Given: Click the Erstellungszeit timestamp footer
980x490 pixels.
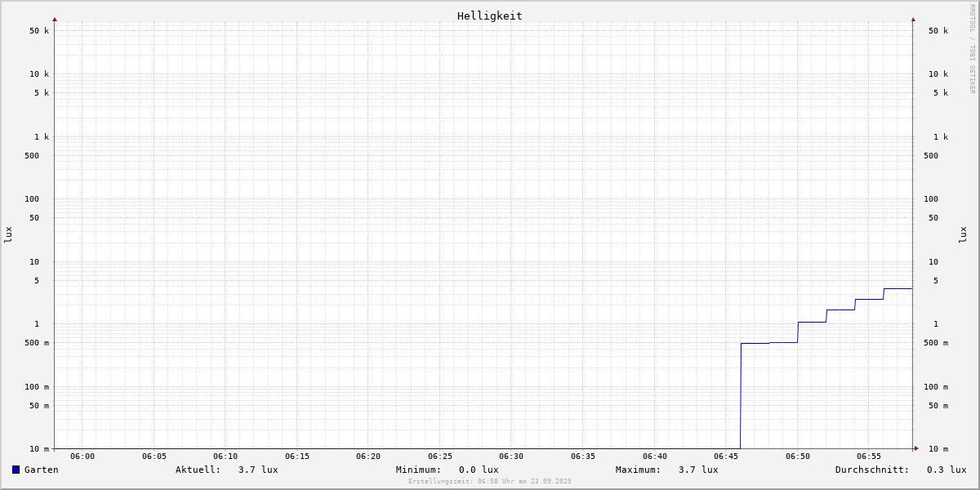Looking at the screenshot, I should [x=490, y=482].
